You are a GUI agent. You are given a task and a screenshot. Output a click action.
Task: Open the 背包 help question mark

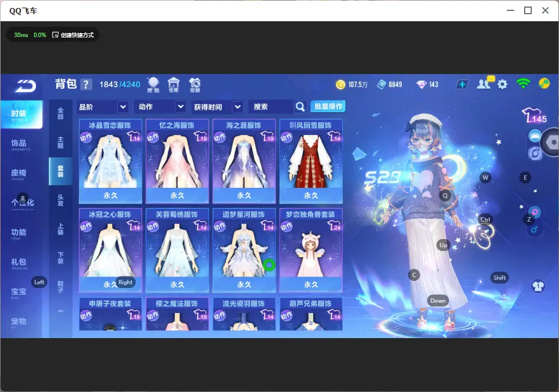[86, 84]
